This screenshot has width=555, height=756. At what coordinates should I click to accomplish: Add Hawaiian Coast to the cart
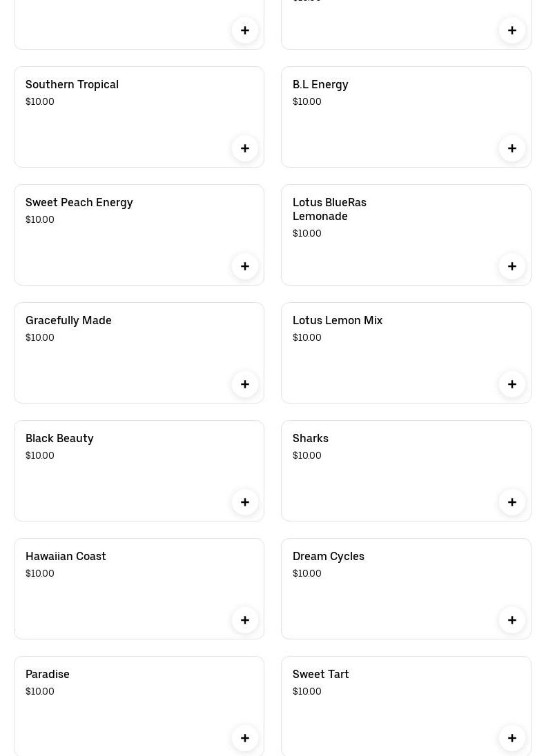pyautogui.click(x=245, y=620)
